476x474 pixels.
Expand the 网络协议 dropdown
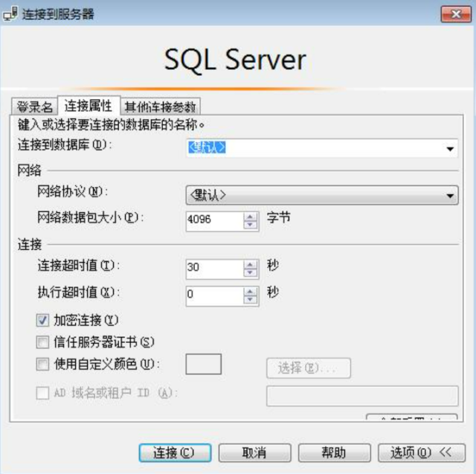click(449, 195)
